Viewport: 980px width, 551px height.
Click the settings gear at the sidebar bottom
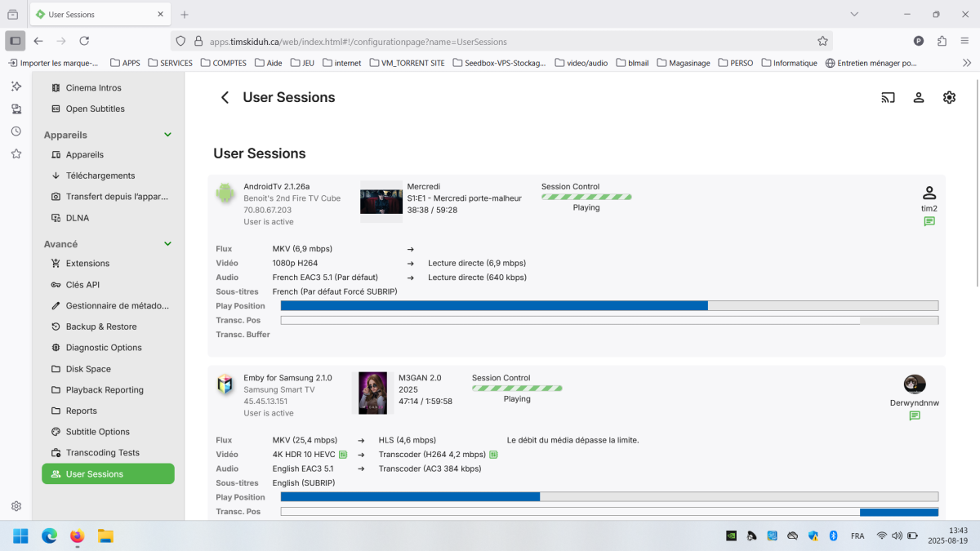point(16,506)
